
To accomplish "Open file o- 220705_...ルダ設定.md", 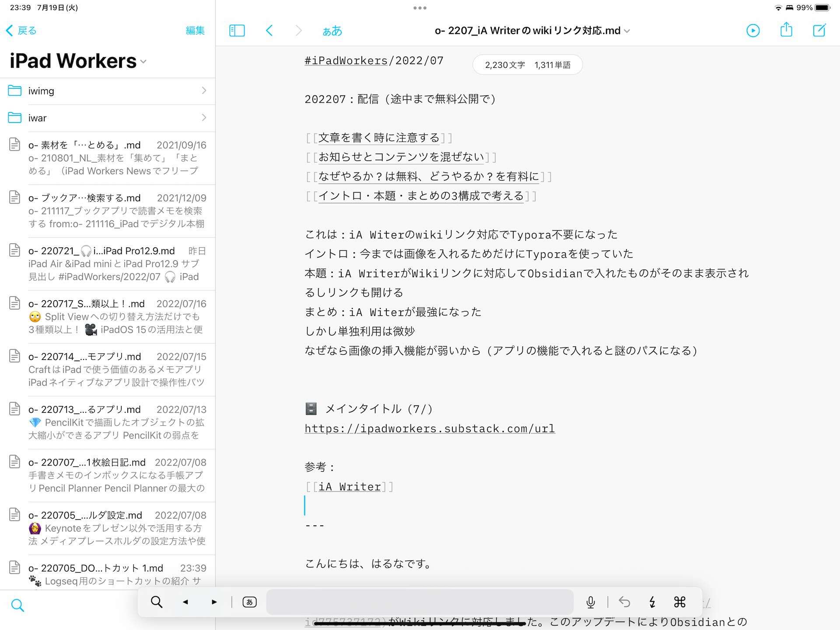I will 108,528.
